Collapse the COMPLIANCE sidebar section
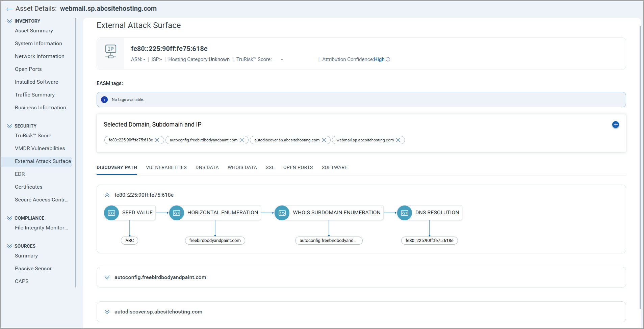The height and width of the screenshot is (329, 644). 9,218
